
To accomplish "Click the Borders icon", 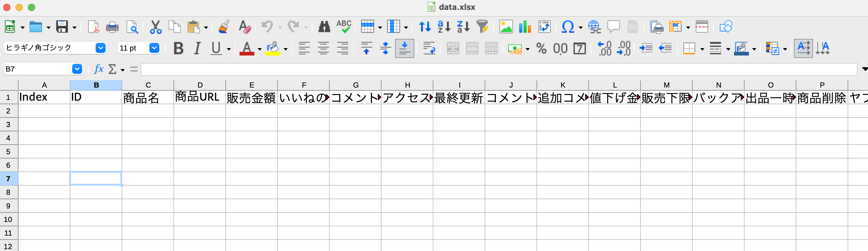I will [x=689, y=48].
